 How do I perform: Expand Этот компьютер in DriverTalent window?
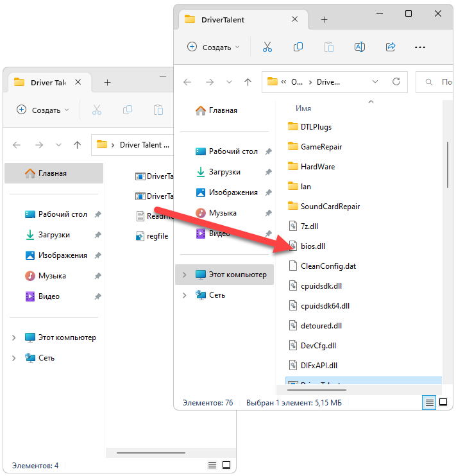[x=184, y=275]
